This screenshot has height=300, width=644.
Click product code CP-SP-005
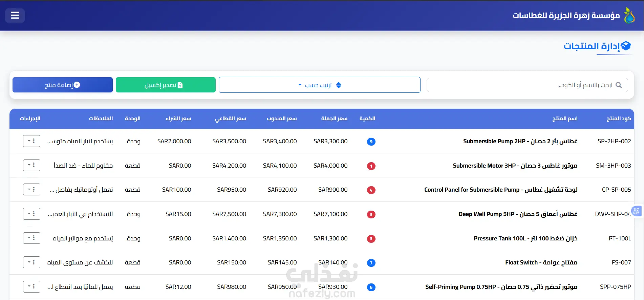(616, 190)
